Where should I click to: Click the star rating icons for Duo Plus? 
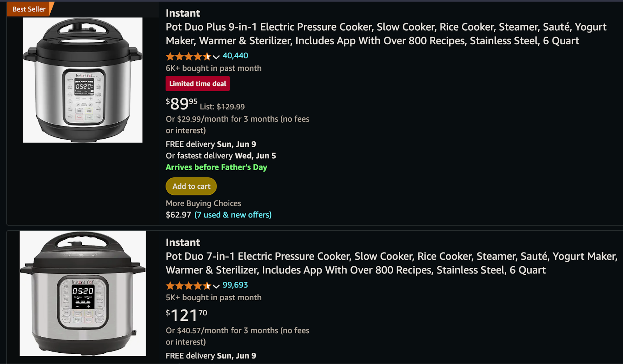(188, 56)
